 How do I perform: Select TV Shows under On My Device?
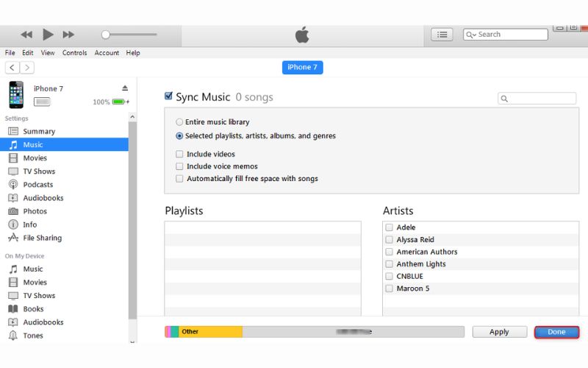click(64, 296)
